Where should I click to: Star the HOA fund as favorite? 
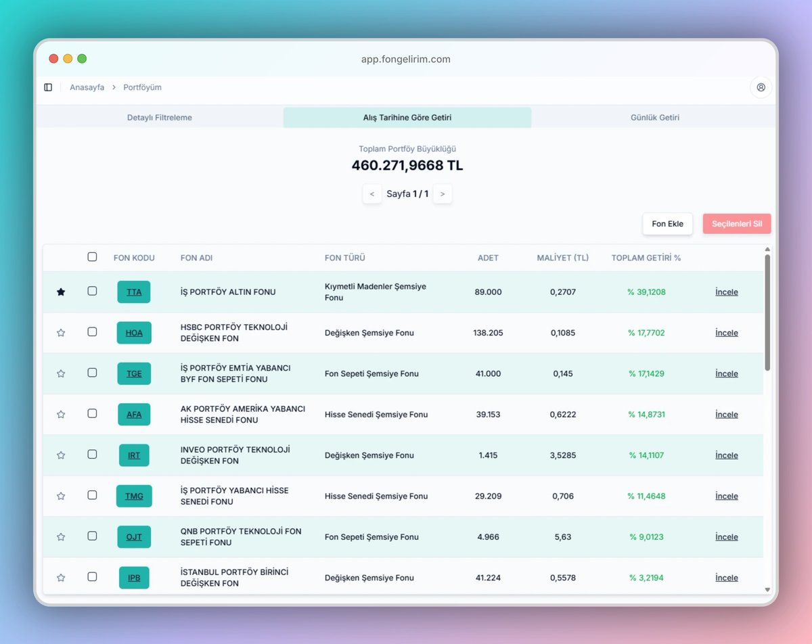(61, 333)
